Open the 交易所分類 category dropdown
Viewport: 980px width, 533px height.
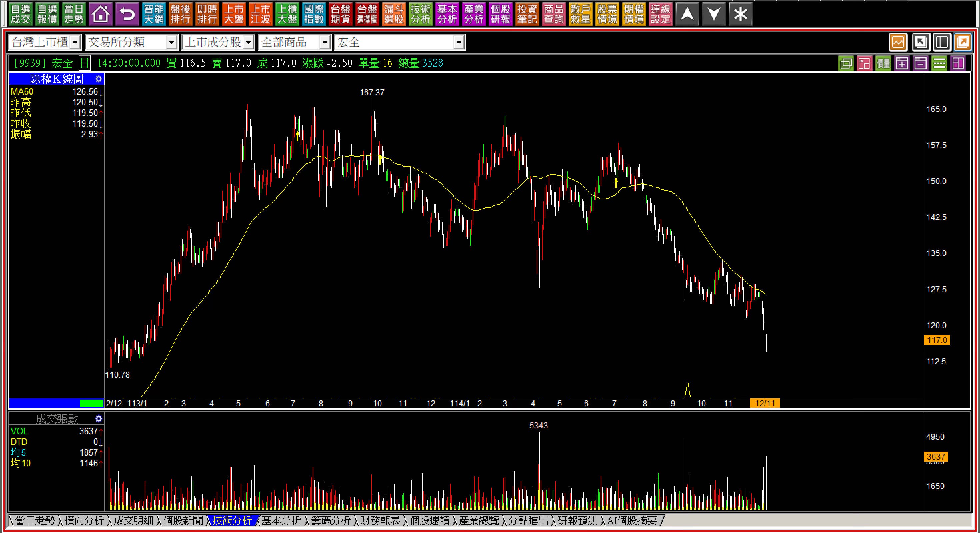click(x=172, y=43)
